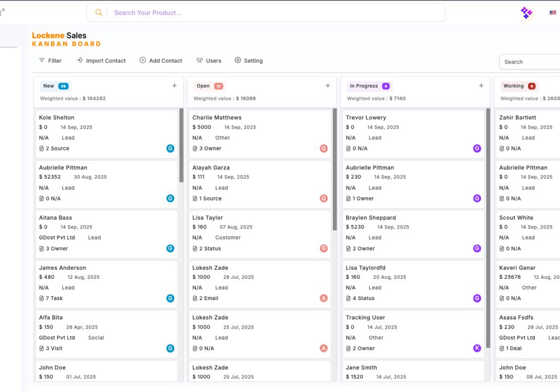The height and width of the screenshot is (392, 560).
Task: Add a card with New column plus icon
Action: click(174, 86)
